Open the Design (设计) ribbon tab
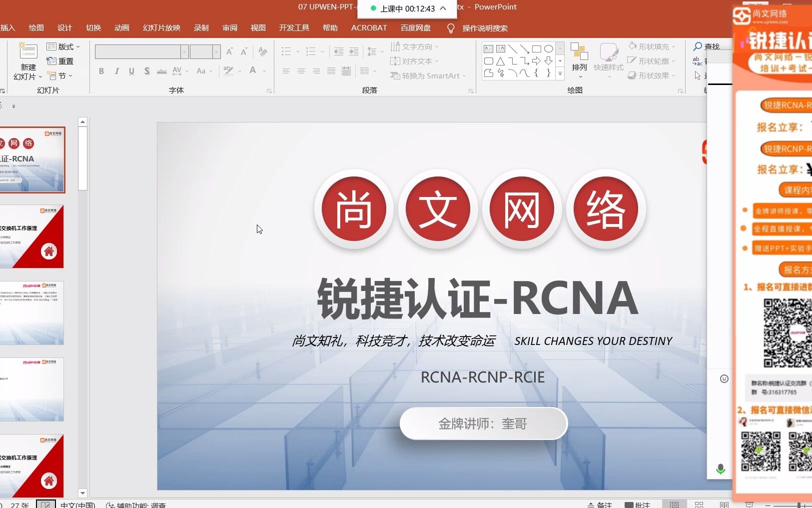 coord(64,28)
